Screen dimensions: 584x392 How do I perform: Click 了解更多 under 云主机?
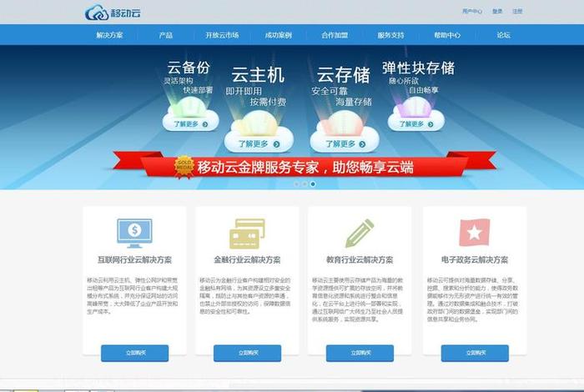[259, 144]
